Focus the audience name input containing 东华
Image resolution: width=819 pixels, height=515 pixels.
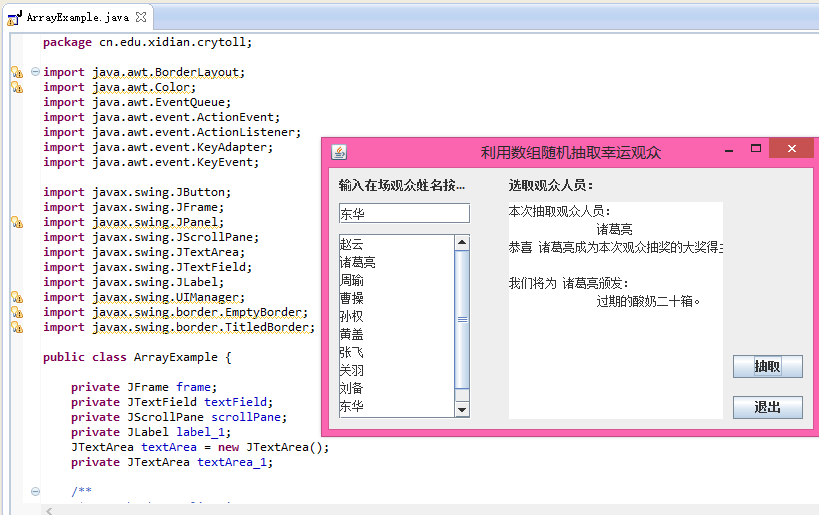pyautogui.click(x=404, y=213)
